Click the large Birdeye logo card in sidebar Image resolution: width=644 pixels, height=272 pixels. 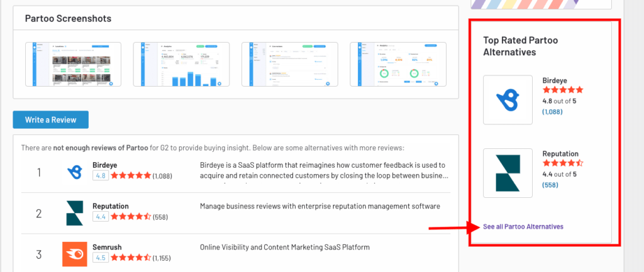[x=508, y=100]
